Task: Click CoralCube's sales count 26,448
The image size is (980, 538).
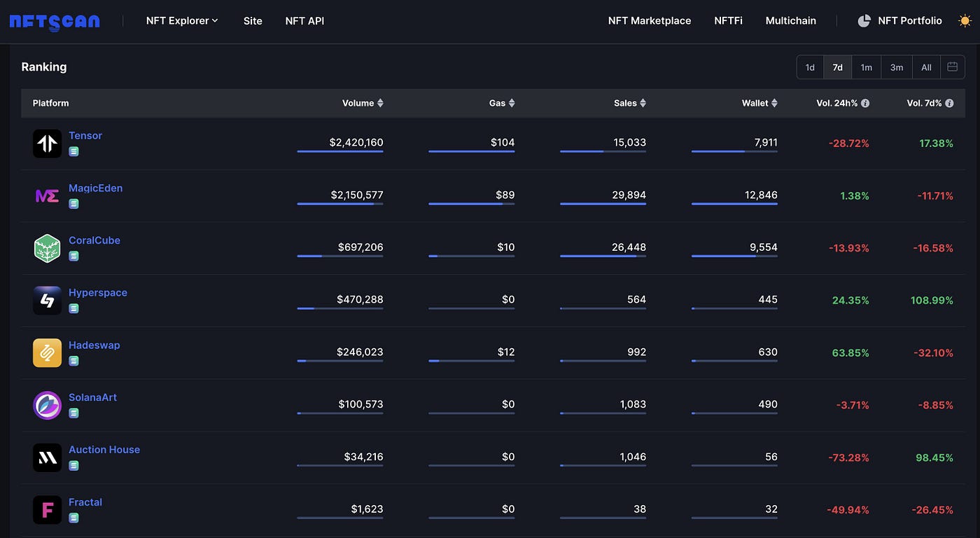Action: (629, 247)
